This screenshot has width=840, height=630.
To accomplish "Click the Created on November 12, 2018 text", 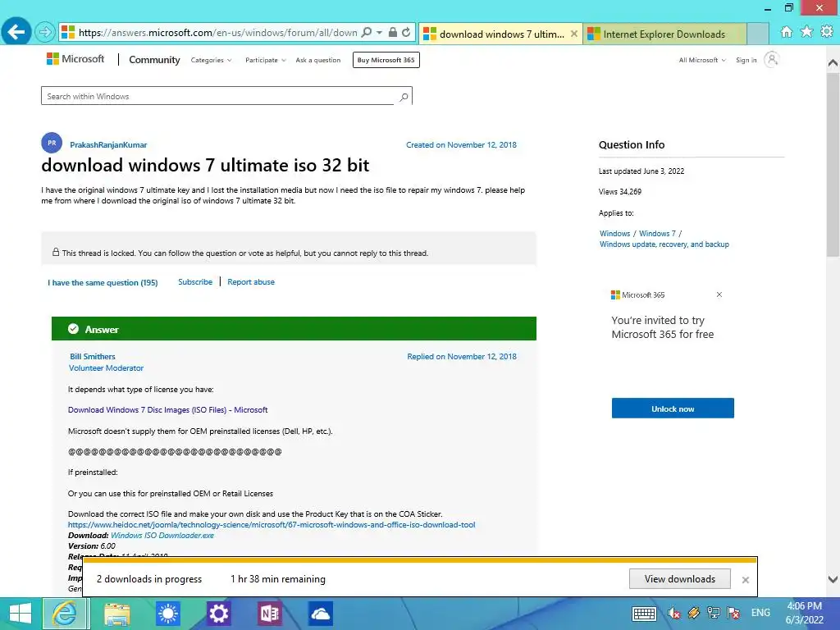I will [x=461, y=144].
